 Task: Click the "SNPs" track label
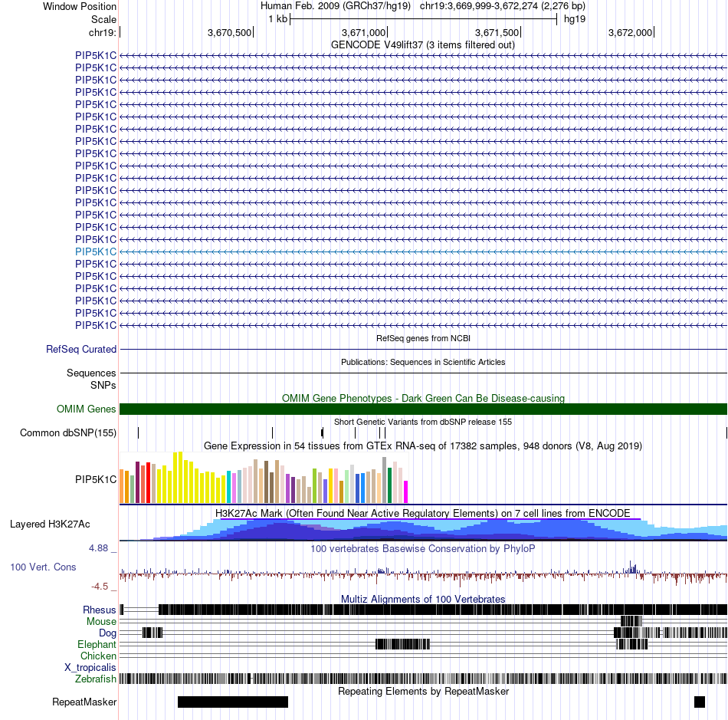point(103,385)
